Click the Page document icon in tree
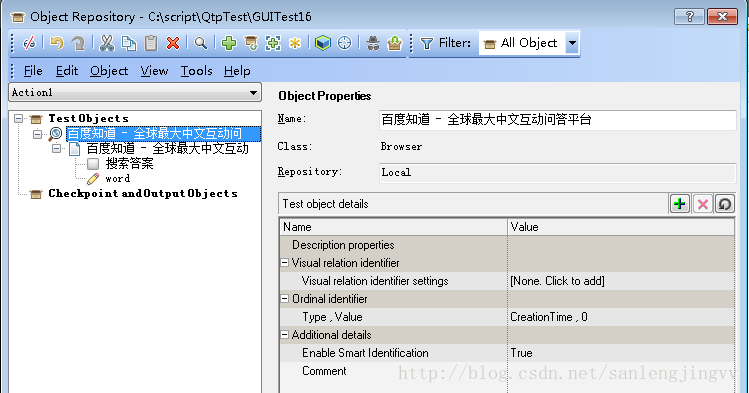Viewport: 749px width, 393px height. tap(74, 149)
